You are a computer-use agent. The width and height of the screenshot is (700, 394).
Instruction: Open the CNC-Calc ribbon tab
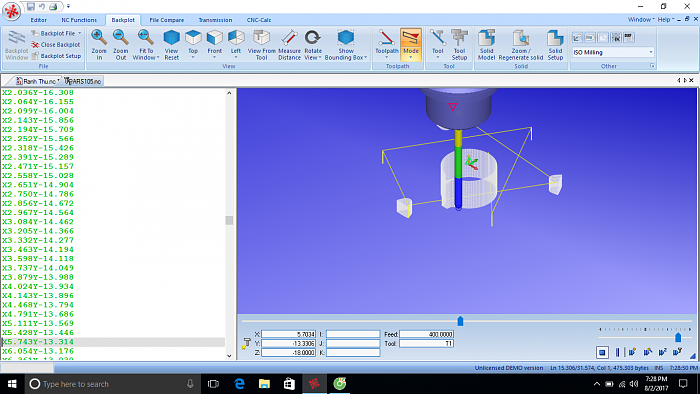pos(259,20)
